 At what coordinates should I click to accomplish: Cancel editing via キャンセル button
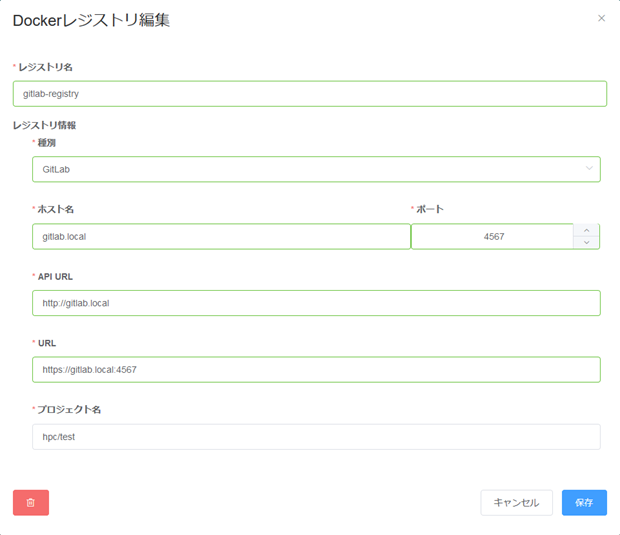516,503
